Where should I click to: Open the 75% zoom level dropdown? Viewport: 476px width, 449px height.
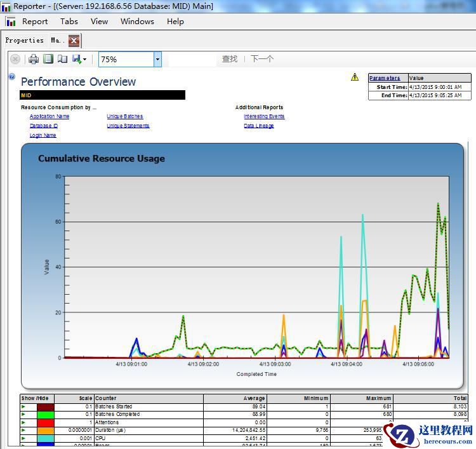pyautogui.click(x=157, y=59)
